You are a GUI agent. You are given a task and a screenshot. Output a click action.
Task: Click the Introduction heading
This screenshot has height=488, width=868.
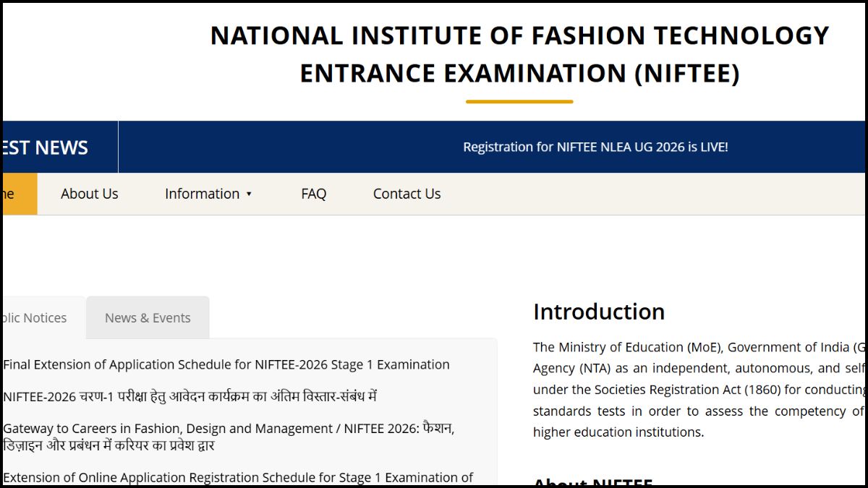(x=598, y=312)
